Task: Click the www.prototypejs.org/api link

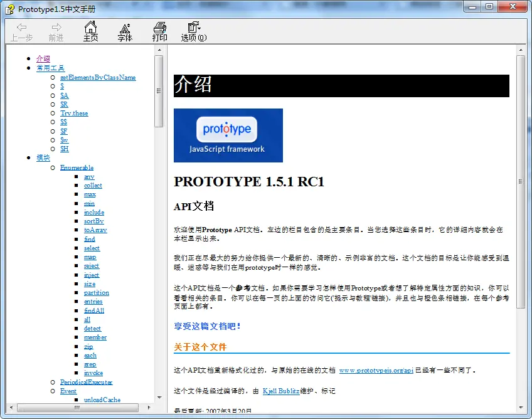Action: click(376, 371)
